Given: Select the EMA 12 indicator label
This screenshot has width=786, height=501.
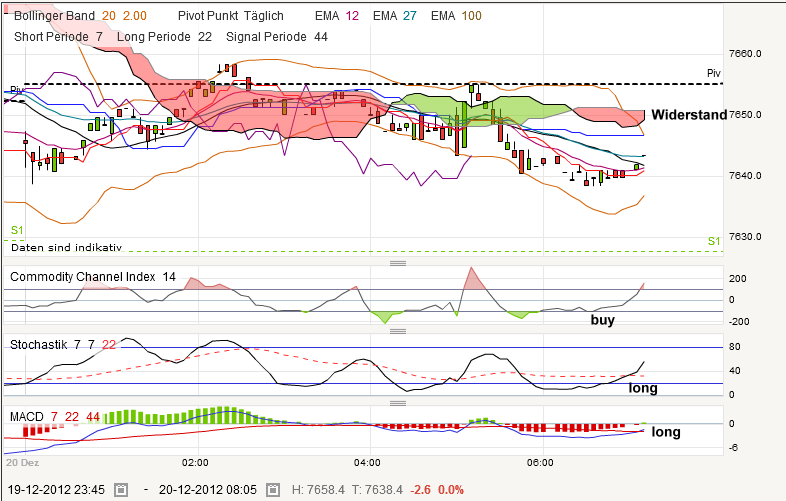Looking at the screenshot, I should [337, 16].
